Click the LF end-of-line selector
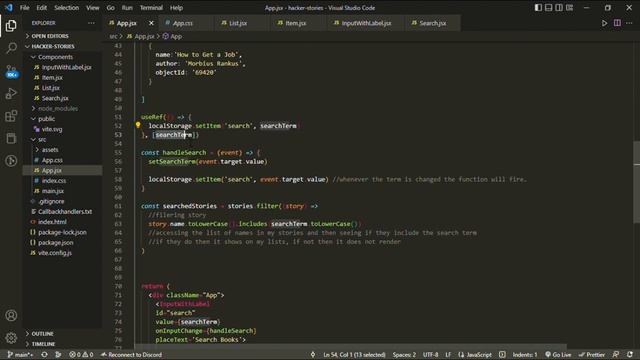The image size is (640, 360). tap(448, 355)
